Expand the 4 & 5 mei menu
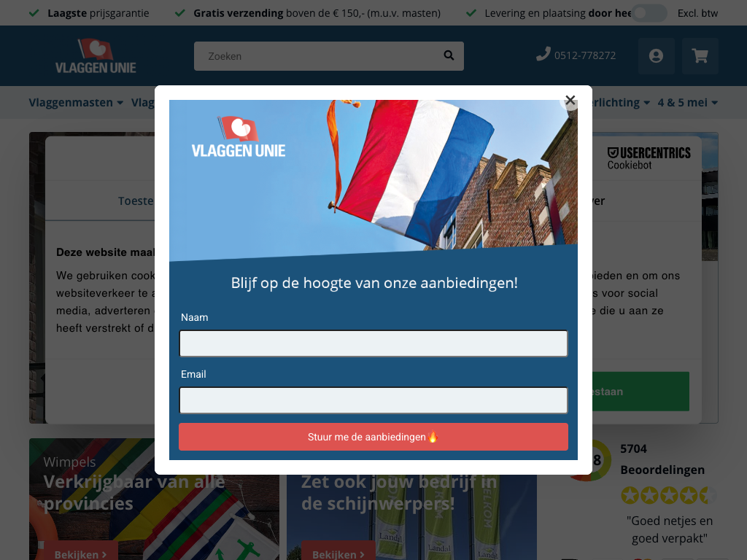This screenshot has height=560, width=747. click(x=687, y=102)
